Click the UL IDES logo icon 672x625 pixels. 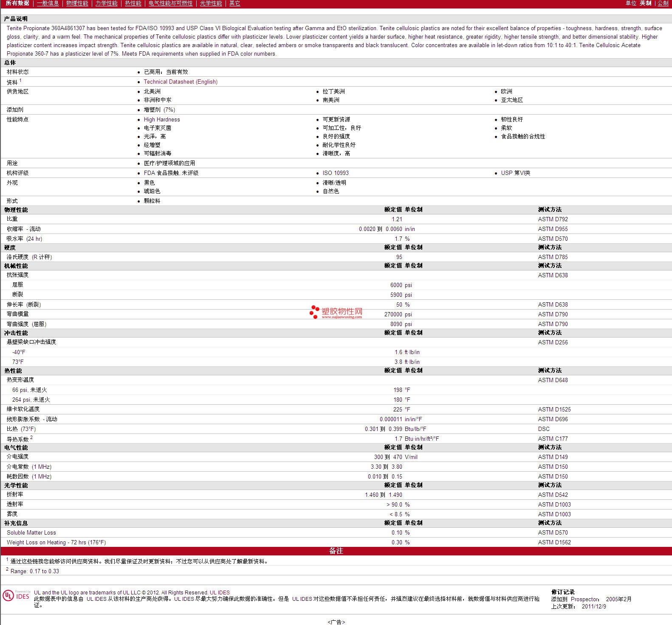16,595
